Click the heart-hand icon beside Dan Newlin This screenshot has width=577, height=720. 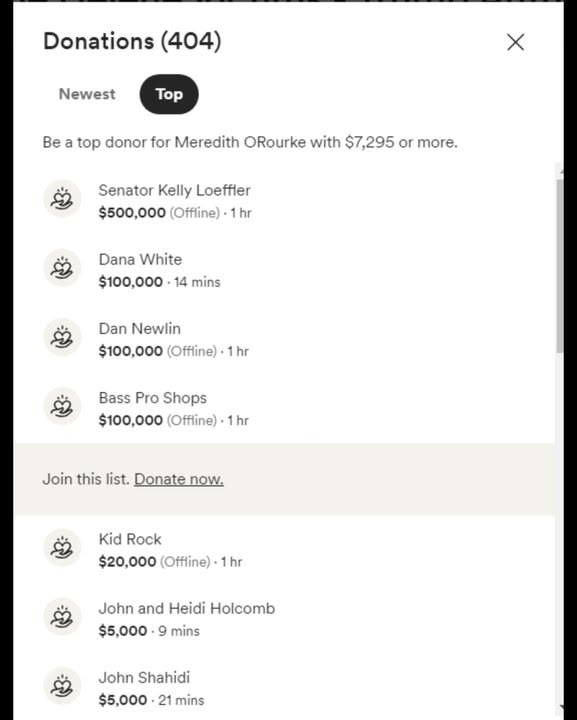[62, 338]
